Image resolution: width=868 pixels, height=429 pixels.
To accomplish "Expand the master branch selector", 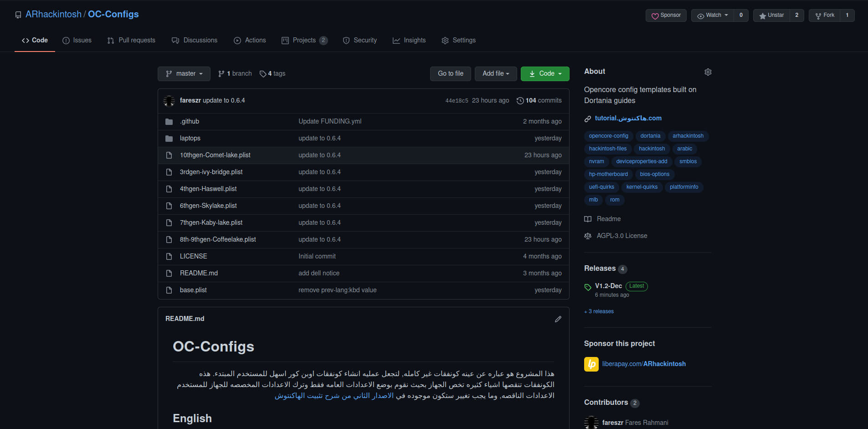I will point(184,74).
